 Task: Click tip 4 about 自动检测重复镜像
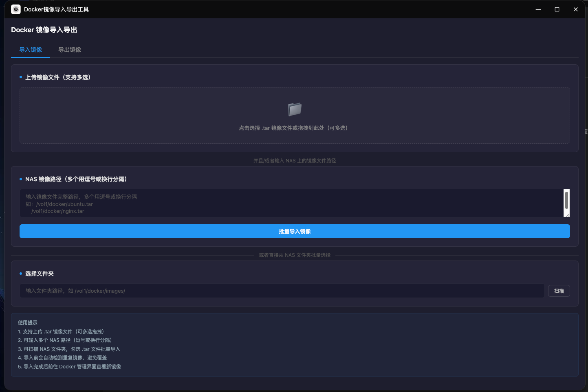point(62,358)
